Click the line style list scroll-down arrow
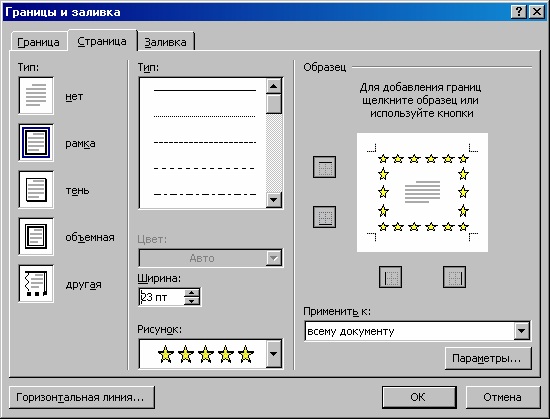550x419 pixels. tap(274, 200)
